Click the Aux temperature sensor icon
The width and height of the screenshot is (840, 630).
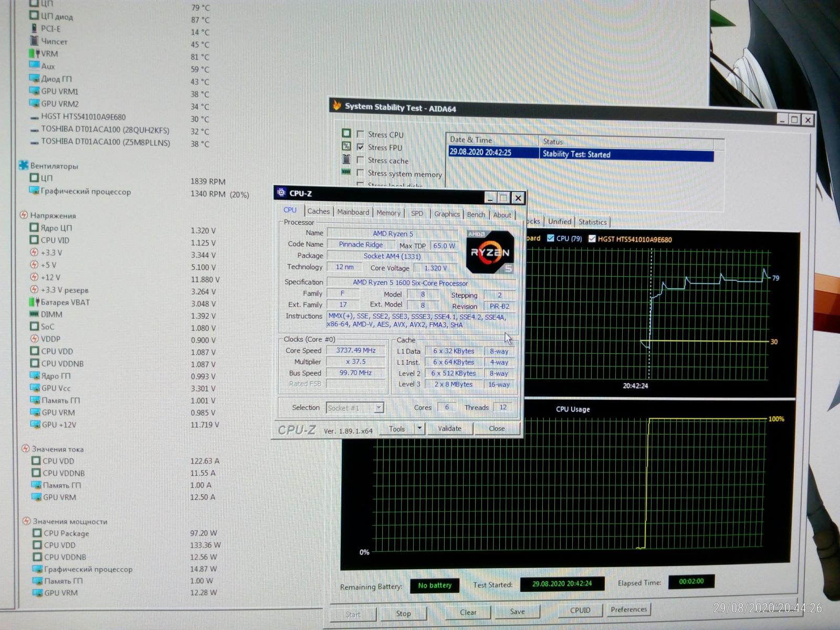point(34,66)
